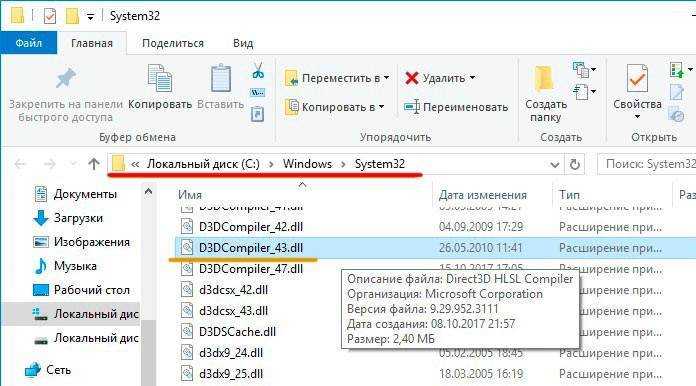Click the Paste shortcut icon
Viewport: 696px width, 386px height.
pyautogui.click(x=257, y=114)
